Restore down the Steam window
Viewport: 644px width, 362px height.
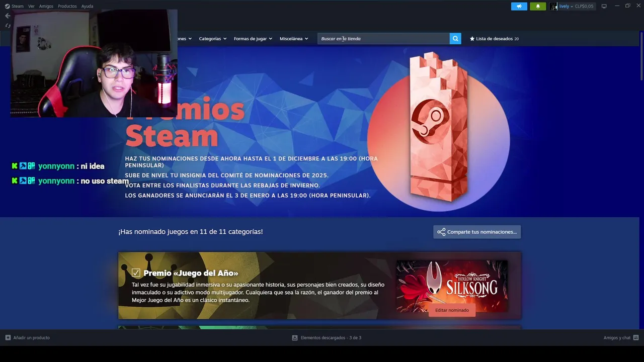click(627, 6)
